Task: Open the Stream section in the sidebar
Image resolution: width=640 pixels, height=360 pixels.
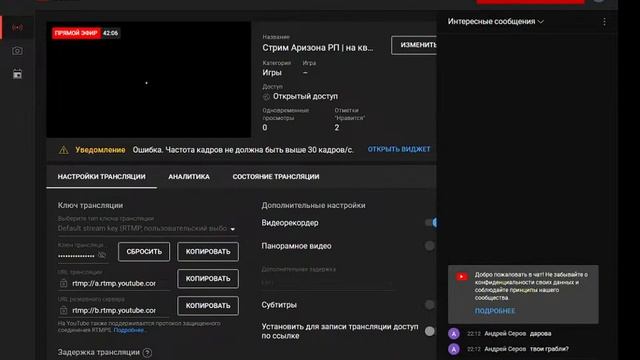Action: pos(17,28)
